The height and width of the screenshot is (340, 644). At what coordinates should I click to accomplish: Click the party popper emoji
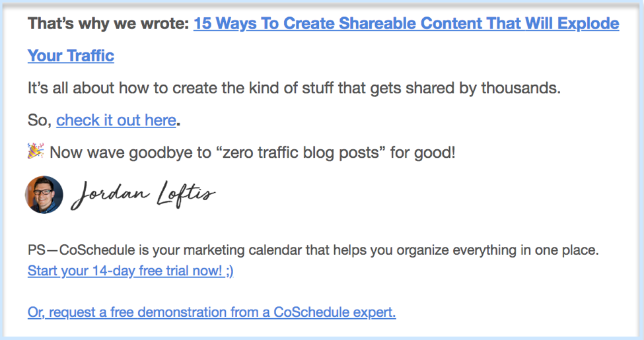(36, 152)
